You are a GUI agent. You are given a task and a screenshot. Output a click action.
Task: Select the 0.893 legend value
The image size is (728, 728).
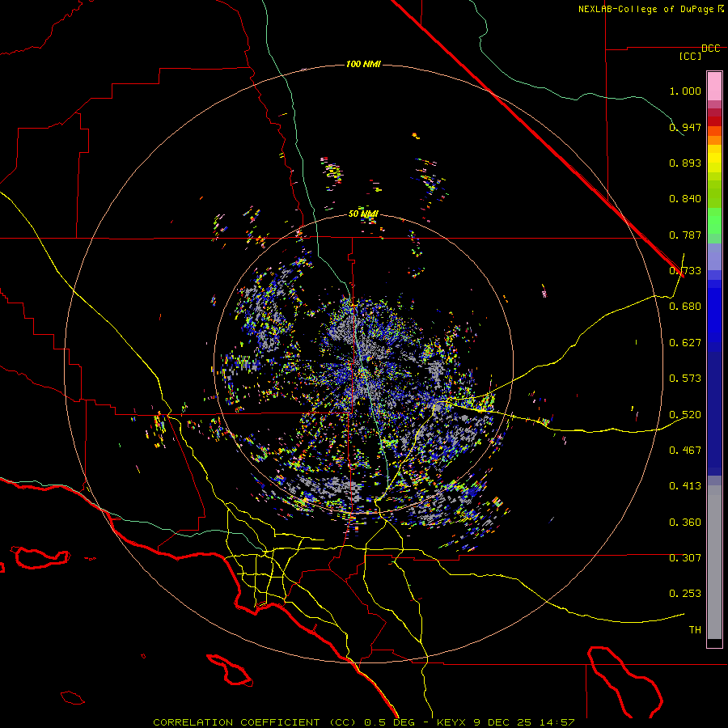[x=685, y=163]
